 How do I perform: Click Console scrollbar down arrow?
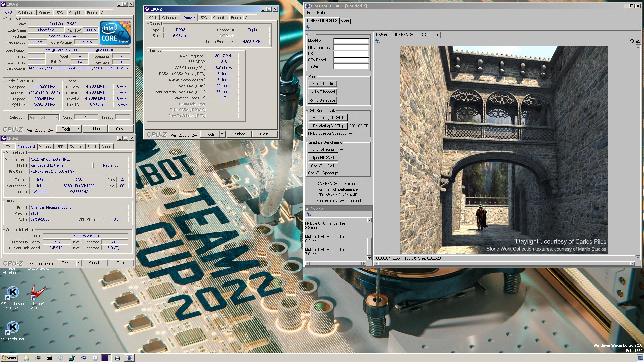[369, 258]
